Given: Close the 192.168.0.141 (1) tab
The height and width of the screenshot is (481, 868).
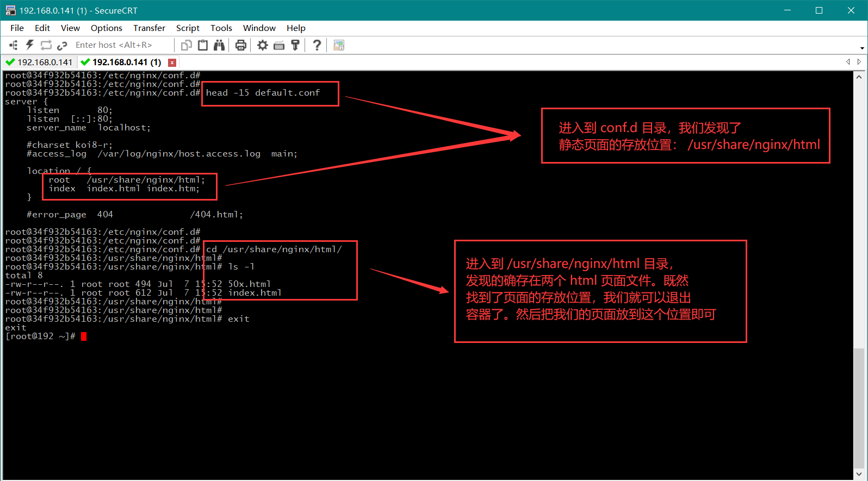Looking at the screenshot, I should click(172, 63).
